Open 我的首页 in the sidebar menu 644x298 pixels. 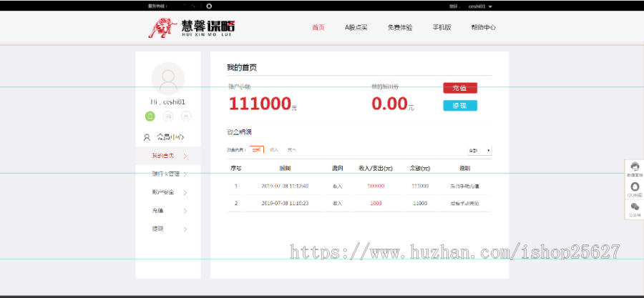click(x=168, y=156)
